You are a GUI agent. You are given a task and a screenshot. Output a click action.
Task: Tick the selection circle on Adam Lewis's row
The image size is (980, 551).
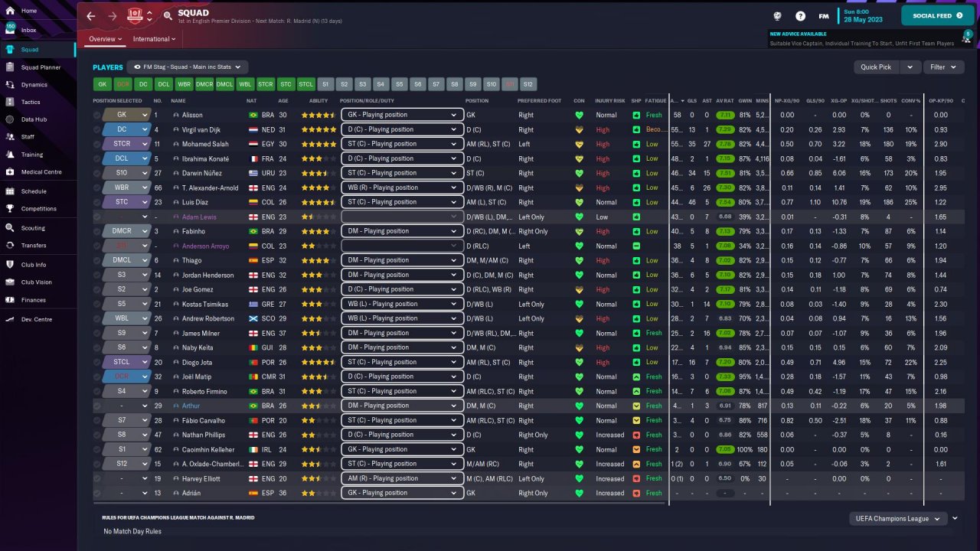click(97, 217)
